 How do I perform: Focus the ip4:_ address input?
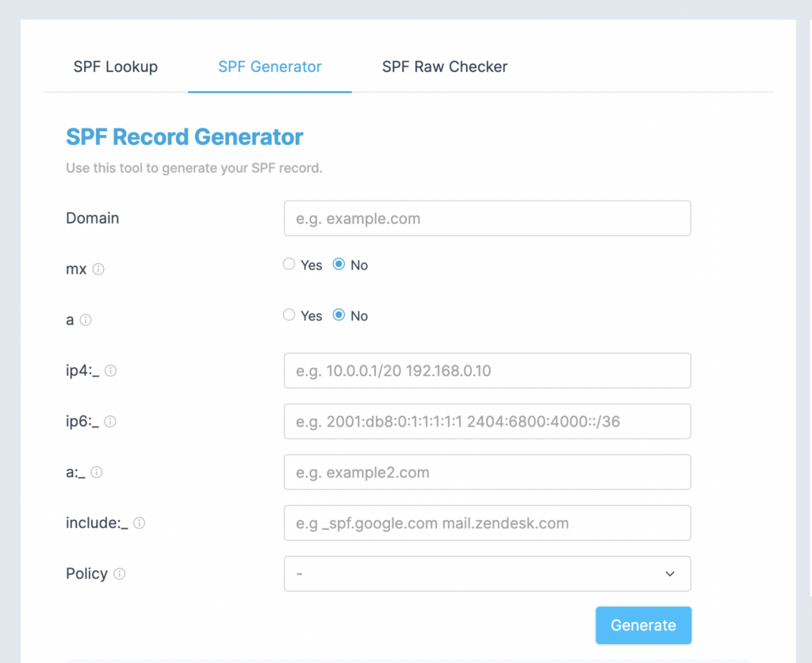click(487, 370)
